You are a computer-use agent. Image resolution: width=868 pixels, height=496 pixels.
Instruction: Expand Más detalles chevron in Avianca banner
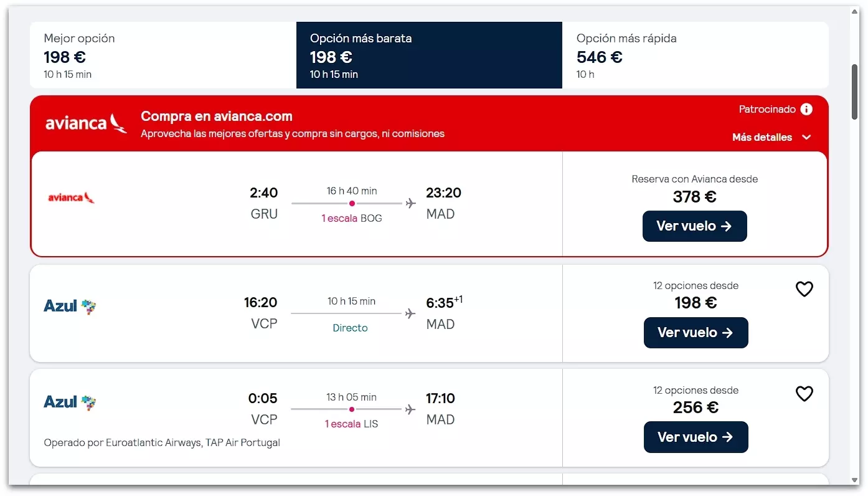point(806,138)
